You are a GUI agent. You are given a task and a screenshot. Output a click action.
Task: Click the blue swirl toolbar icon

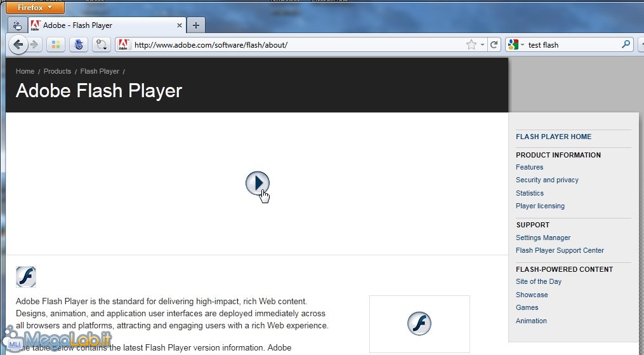tap(79, 44)
